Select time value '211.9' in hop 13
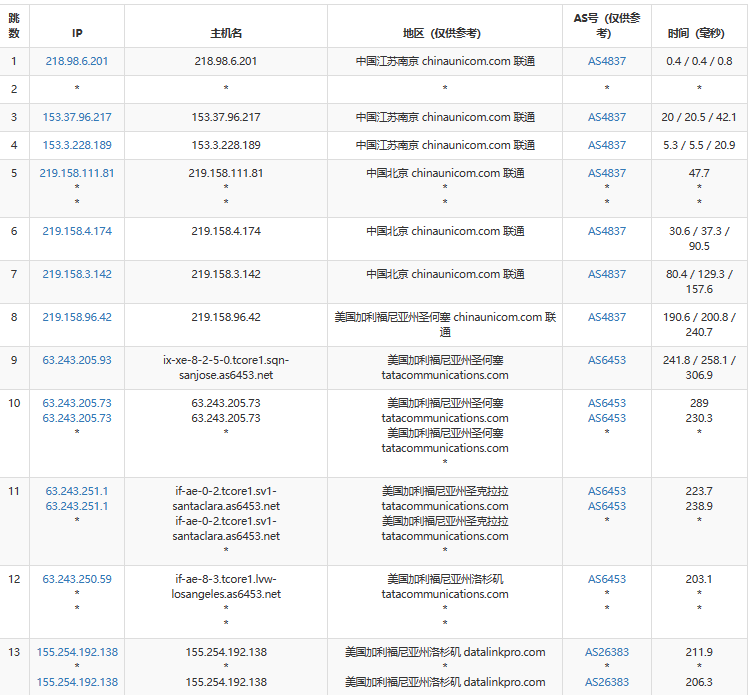 699,652
